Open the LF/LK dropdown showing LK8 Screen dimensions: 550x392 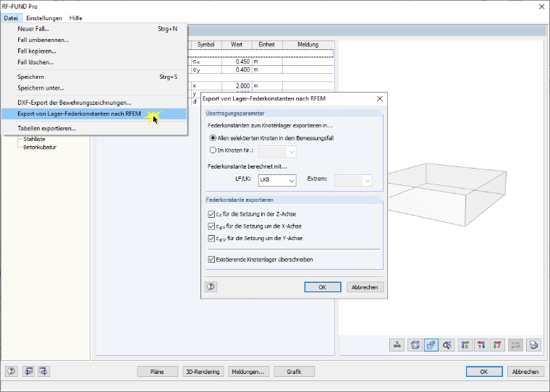point(277,180)
